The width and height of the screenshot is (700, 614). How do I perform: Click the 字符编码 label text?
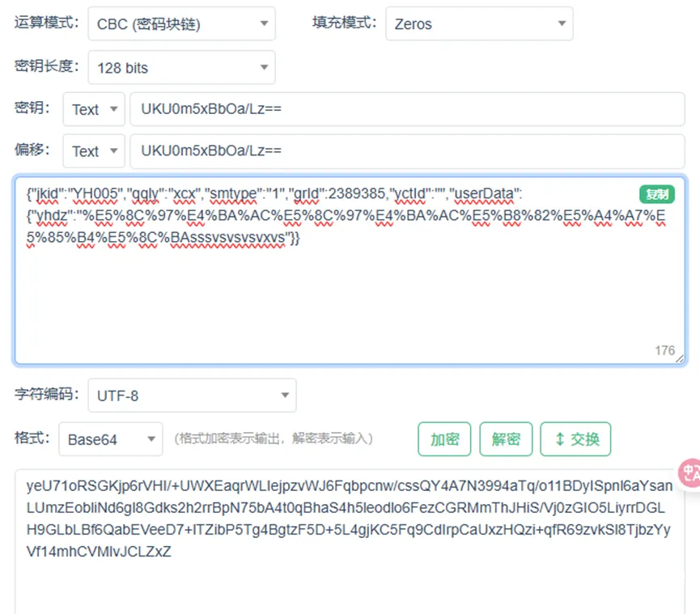click(47, 395)
